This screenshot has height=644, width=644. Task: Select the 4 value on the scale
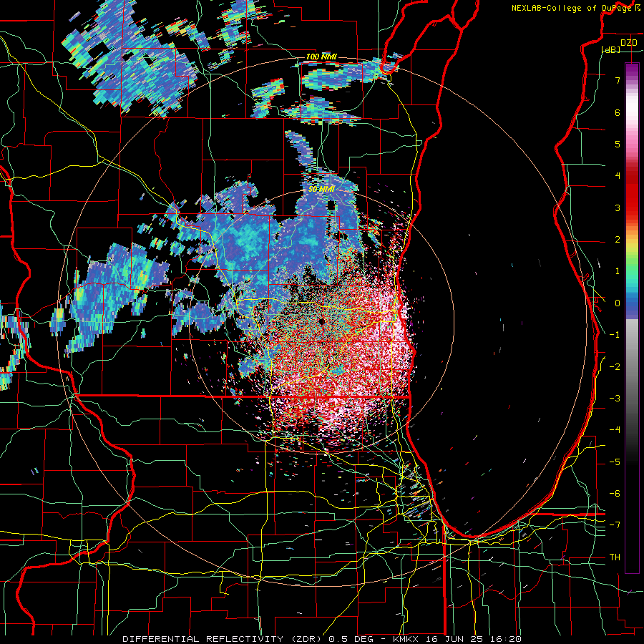618,175
